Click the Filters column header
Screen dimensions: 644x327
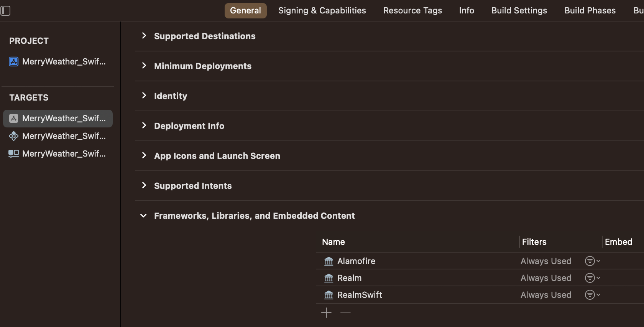pyautogui.click(x=534, y=242)
